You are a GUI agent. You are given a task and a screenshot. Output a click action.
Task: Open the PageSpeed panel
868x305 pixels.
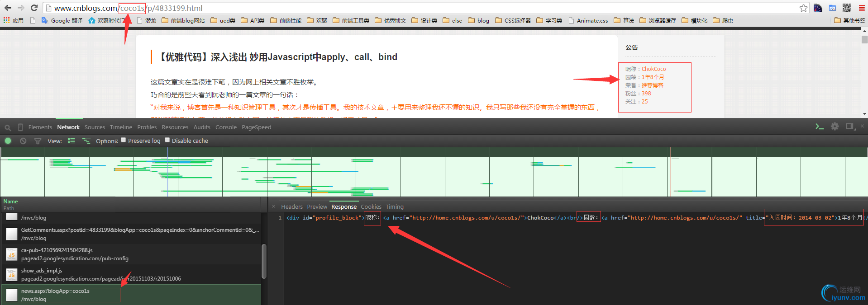coord(257,127)
